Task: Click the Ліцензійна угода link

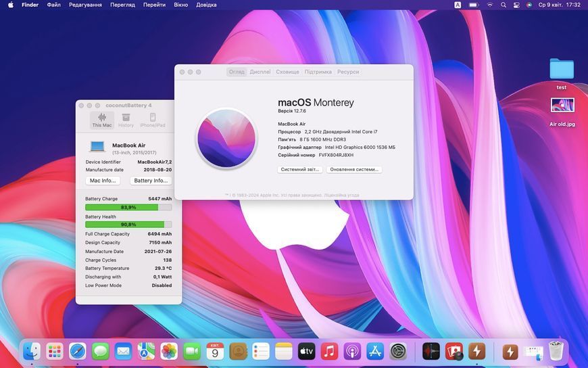Action: [x=341, y=195]
